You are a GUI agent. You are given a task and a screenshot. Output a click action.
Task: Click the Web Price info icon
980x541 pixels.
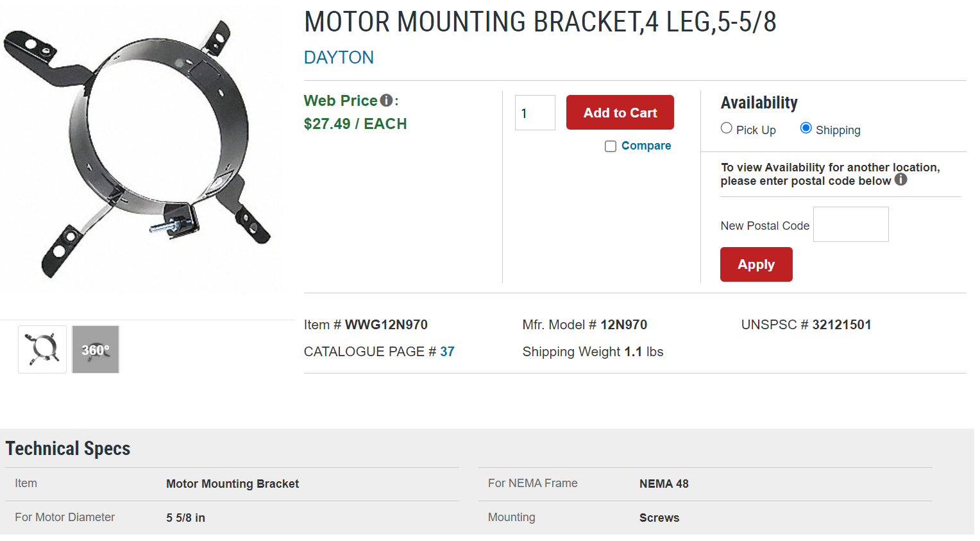(386, 100)
